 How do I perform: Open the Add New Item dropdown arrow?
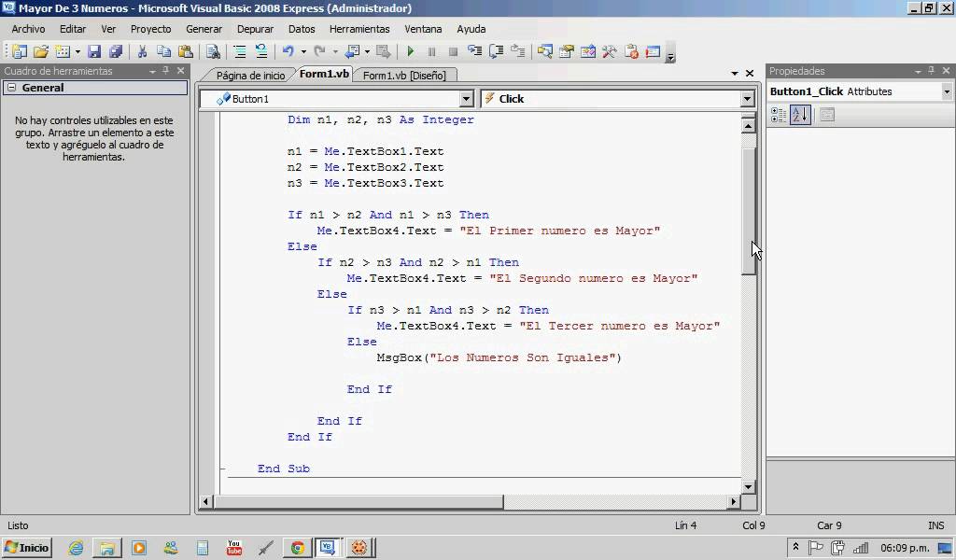coord(77,51)
